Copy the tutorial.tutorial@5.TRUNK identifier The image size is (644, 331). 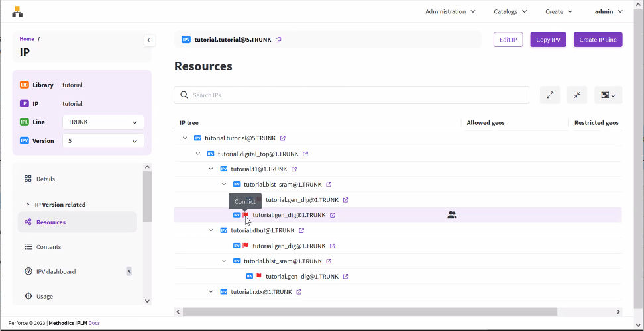point(278,40)
